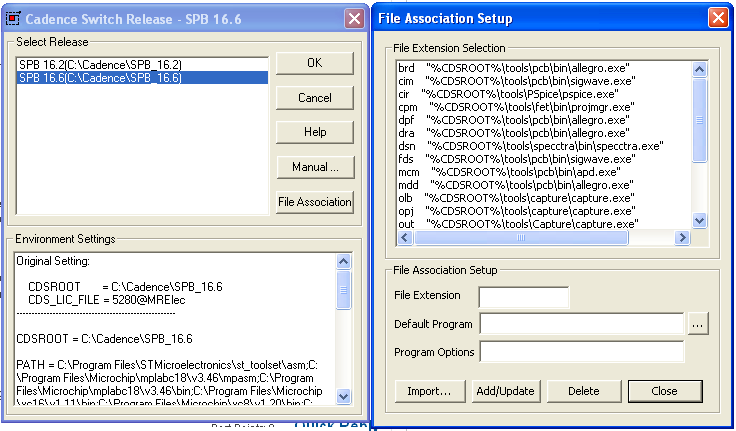Click the Manual... button

(314, 167)
